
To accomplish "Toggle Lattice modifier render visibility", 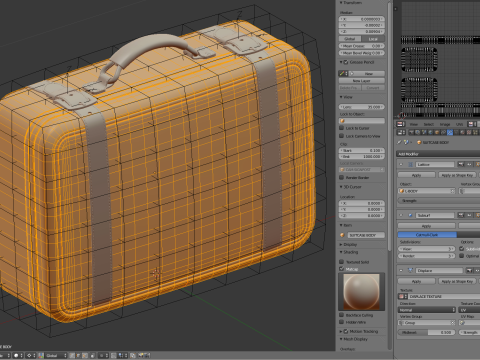I will pyautogui.click(x=461, y=165).
